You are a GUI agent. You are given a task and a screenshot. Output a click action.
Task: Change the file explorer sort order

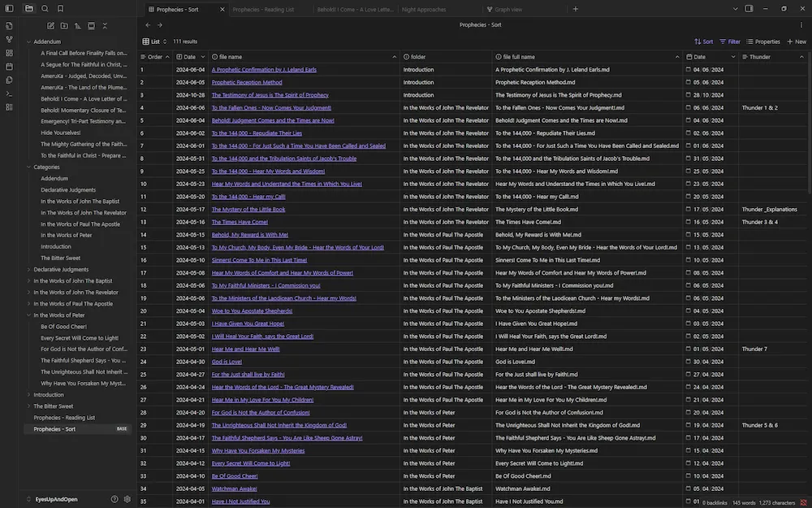pos(78,25)
